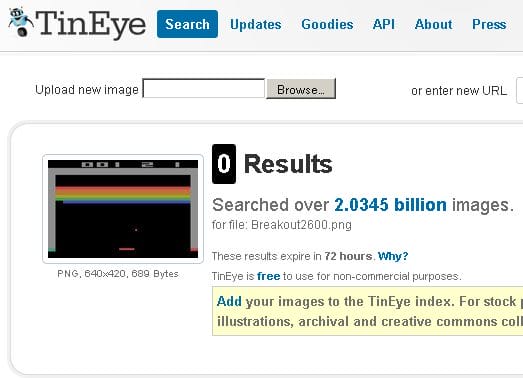The width and height of the screenshot is (523, 378).
Task: Click the Browse... button
Action: [x=301, y=89]
